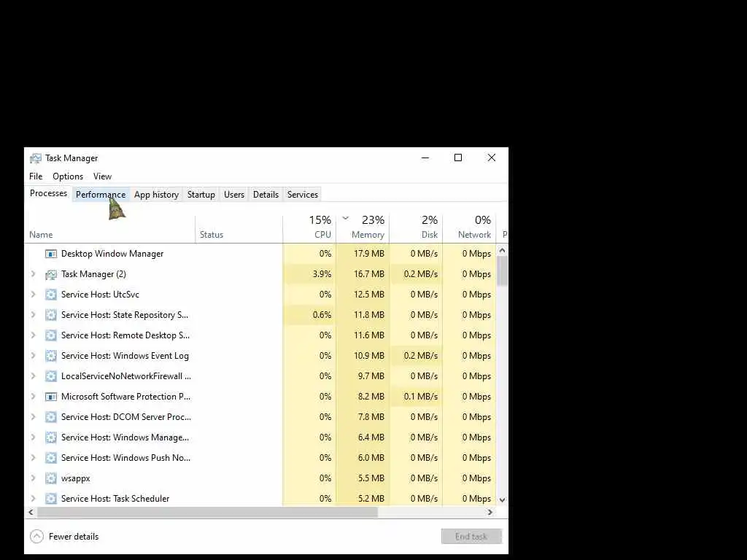Click the Windows Push Notification gear icon
Viewport: 747px width, 560px height.
[51, 458]
